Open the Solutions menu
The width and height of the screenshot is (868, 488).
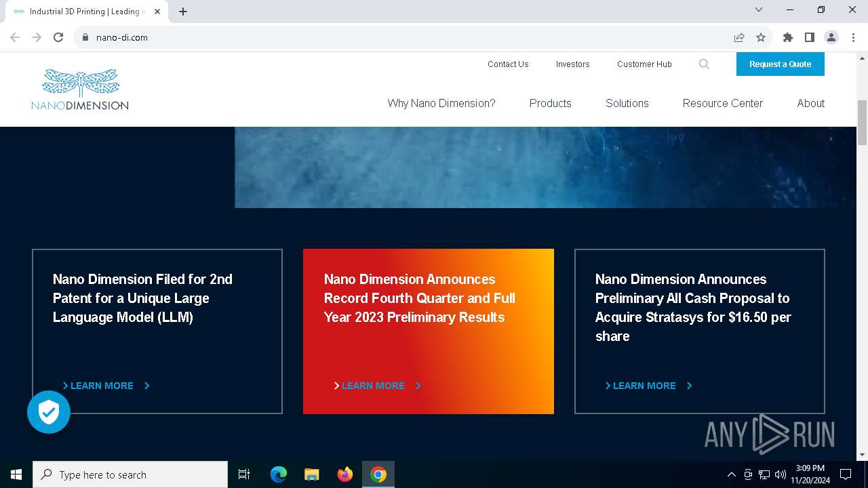627,103
